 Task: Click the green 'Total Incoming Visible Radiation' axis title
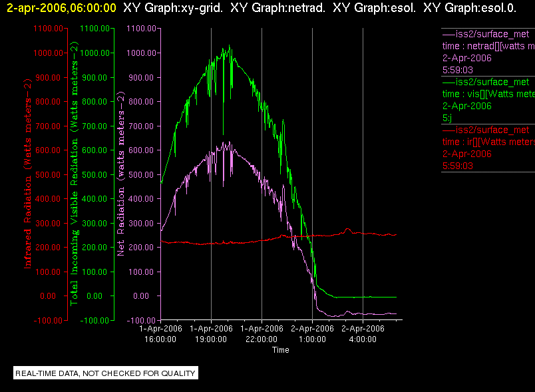click(x=74, y=173)
